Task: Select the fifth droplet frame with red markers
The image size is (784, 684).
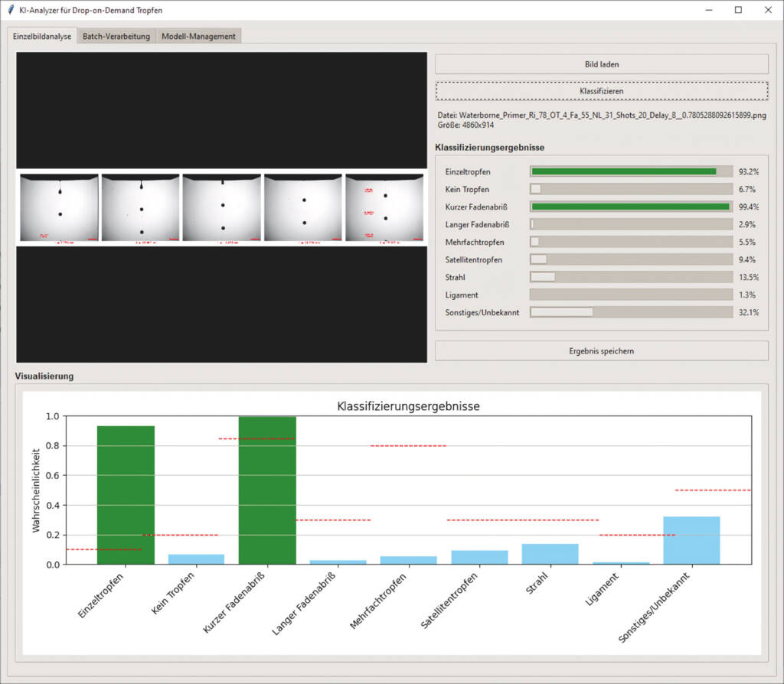Action: point(384,207)
